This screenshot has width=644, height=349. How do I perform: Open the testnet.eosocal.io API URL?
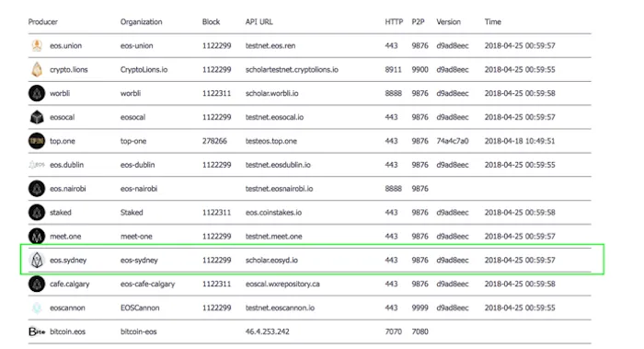pyautogui.click(x=274, y=117)
